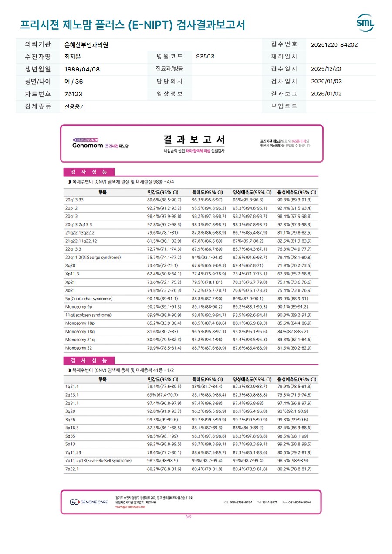The width and height of the screenshot is (392, 554).
Task: Click the 민감도(95% CI) header in first table
Action: (x=163, y=192)
